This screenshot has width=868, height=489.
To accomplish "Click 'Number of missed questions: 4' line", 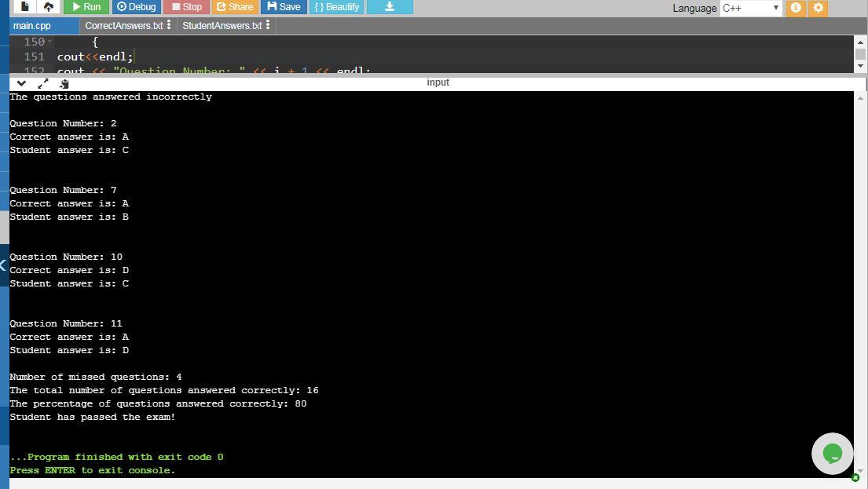I will [96, 377].
